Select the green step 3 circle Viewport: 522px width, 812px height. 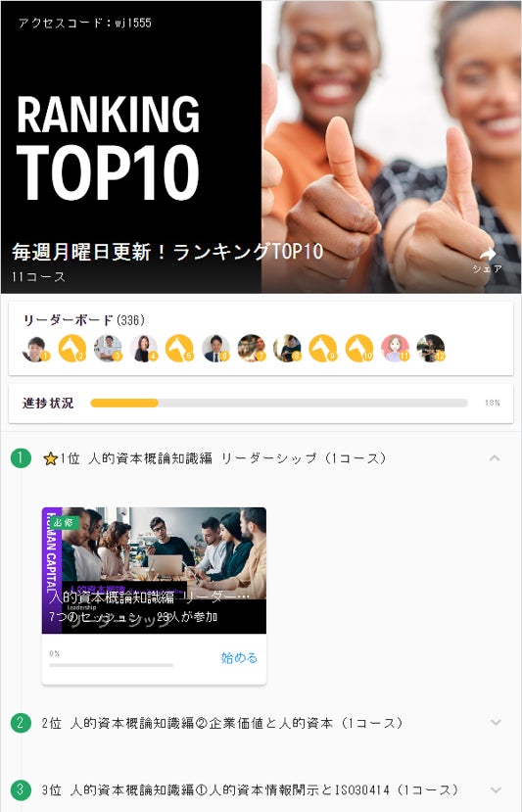tap(21, 789)
